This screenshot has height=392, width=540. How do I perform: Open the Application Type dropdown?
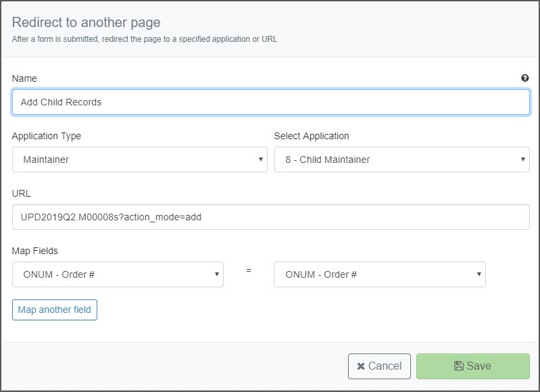coord(140,160)
